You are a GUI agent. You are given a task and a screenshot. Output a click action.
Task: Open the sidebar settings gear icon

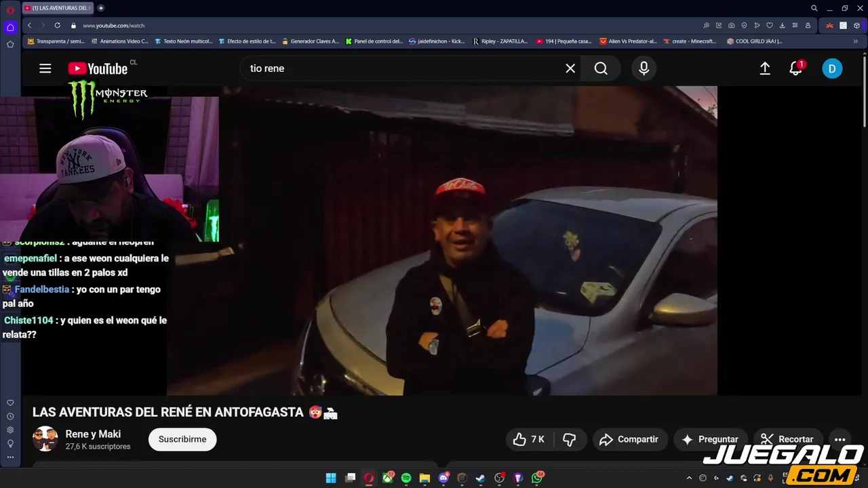[x=10, y=430]
